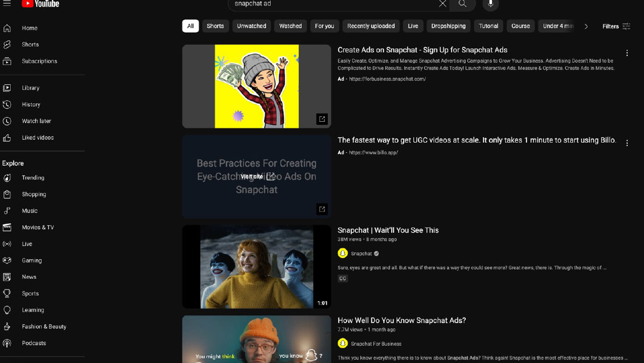Clear the search box with X icon
This screenshot has height=363, width=644.
(x=442, y=4)
